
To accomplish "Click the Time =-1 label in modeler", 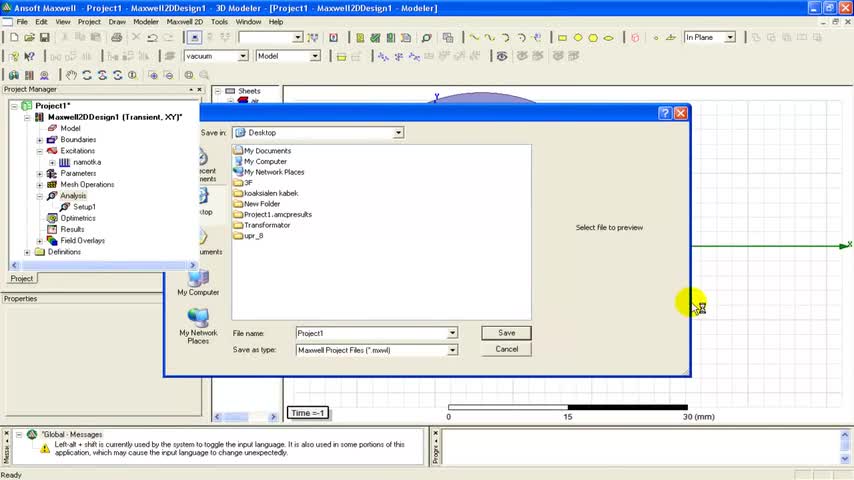I will point(308,413).
